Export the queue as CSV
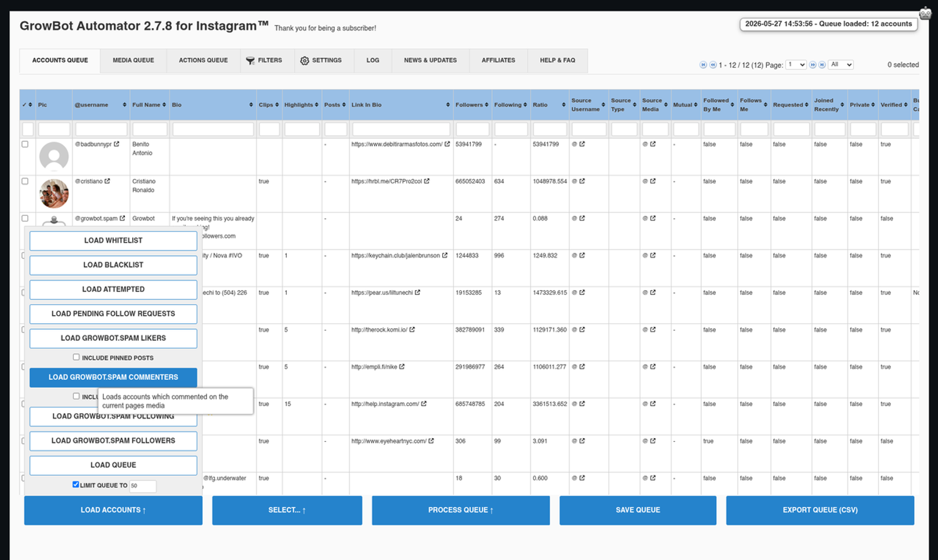The height and width of the screenshot is (560, 938). tap(820, 510)
